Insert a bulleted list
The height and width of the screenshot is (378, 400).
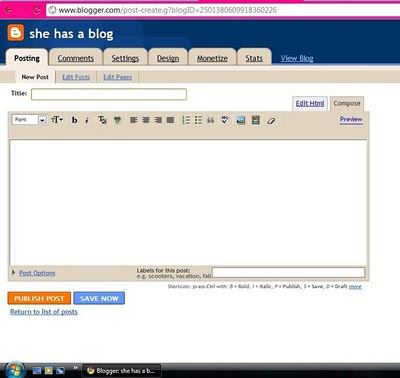[198, 120]
